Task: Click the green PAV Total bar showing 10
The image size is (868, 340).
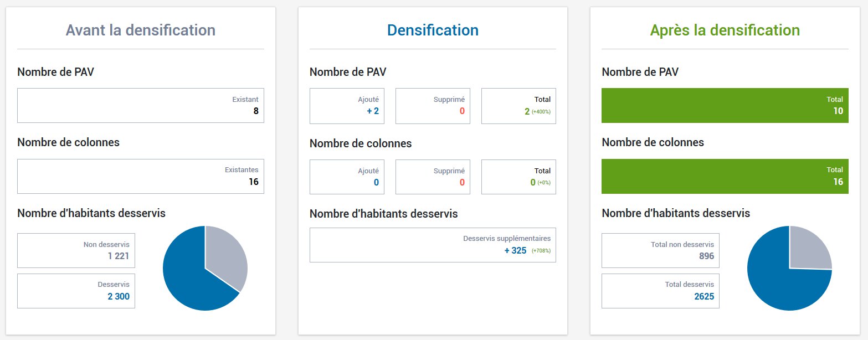Action: pos(725,105)
